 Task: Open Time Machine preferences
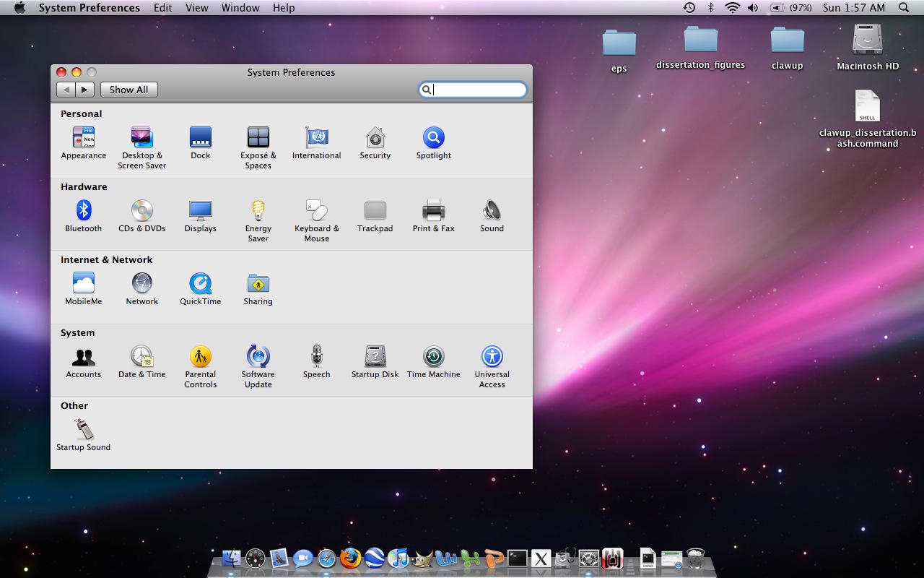tap(433, 357)
